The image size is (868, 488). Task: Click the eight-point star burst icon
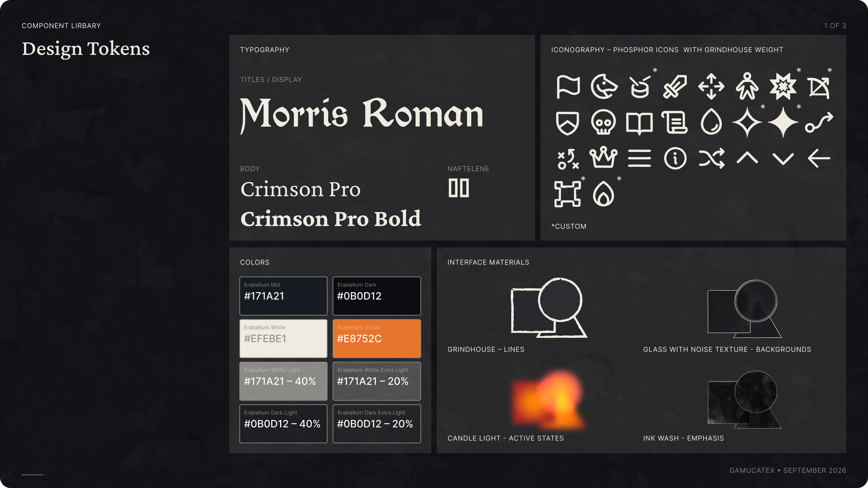783,86
